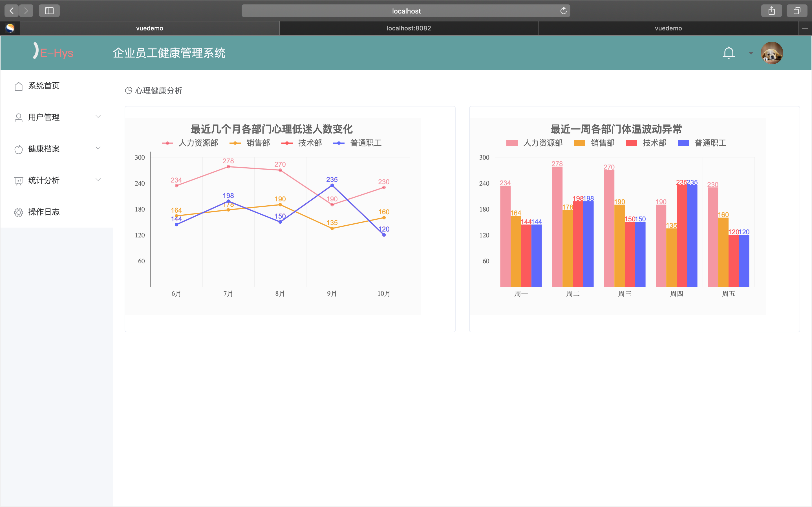Screen dimensions: 812x507
Task: Click the Safari share icon
Action: coord(771,11)
